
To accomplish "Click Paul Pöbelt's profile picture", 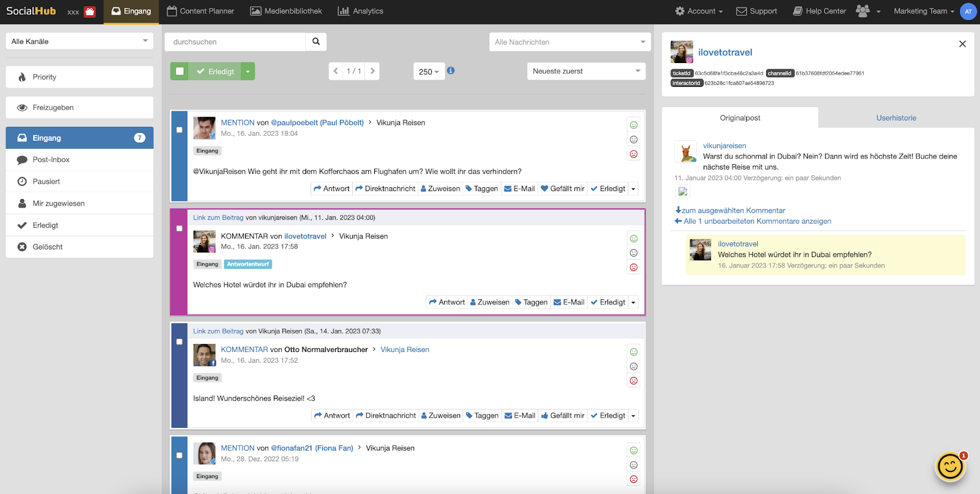I will pyautogui.click(x=205, y=128).
